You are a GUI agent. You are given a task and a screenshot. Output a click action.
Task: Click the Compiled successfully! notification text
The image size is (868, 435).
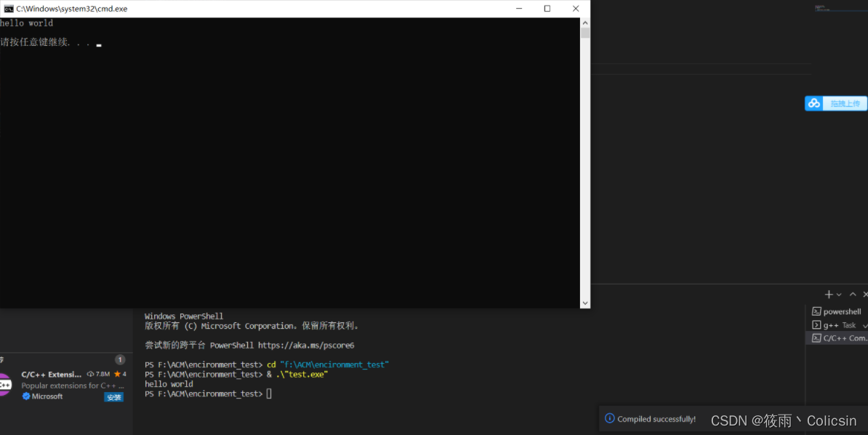[656, 419]
